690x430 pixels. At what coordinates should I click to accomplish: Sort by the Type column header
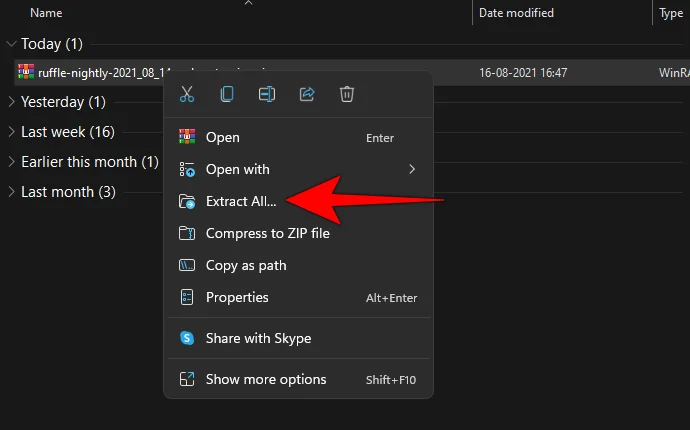click(671, 14)
